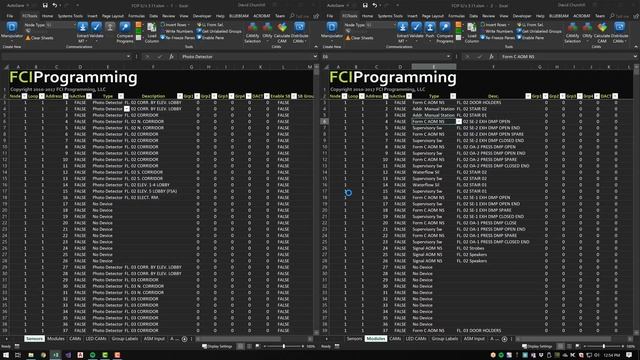This screenshot has height=360, width=640.
Task: Click Extract MT icon in left window
Action: click(82, 27)
